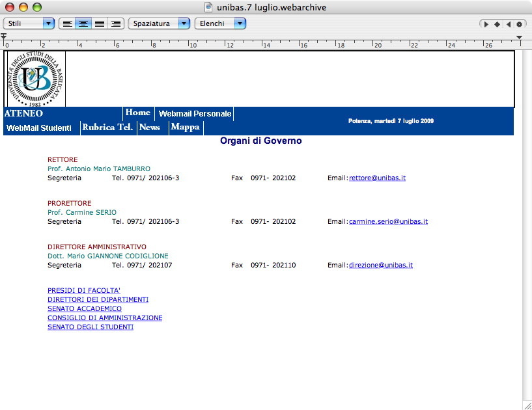Click the document proxy icon in title bar
Viewport: 532px width, 410px height.
click(x=208, y=7)
